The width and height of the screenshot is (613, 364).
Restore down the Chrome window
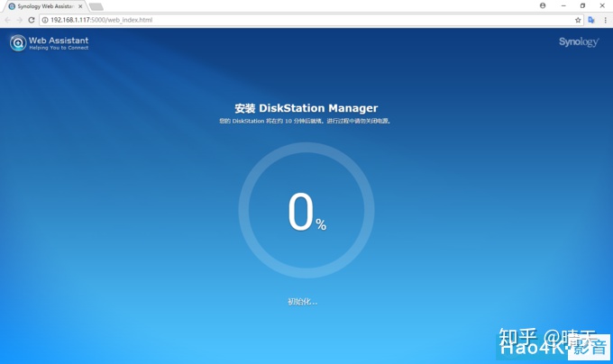point(582,5)
